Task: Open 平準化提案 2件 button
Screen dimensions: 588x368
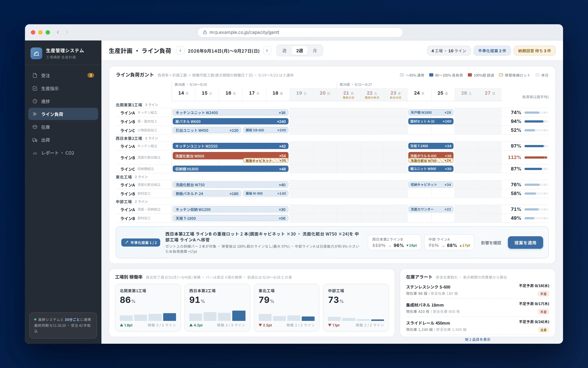Action: coord(492,51)
